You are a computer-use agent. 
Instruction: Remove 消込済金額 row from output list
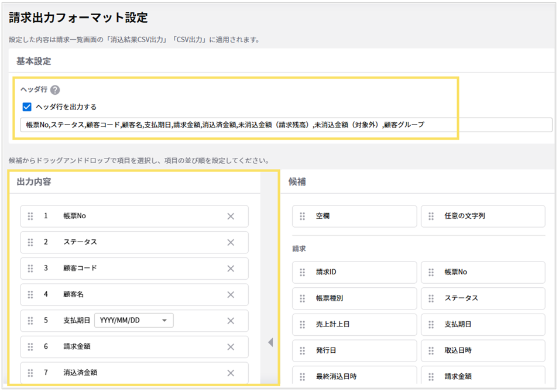231,373
